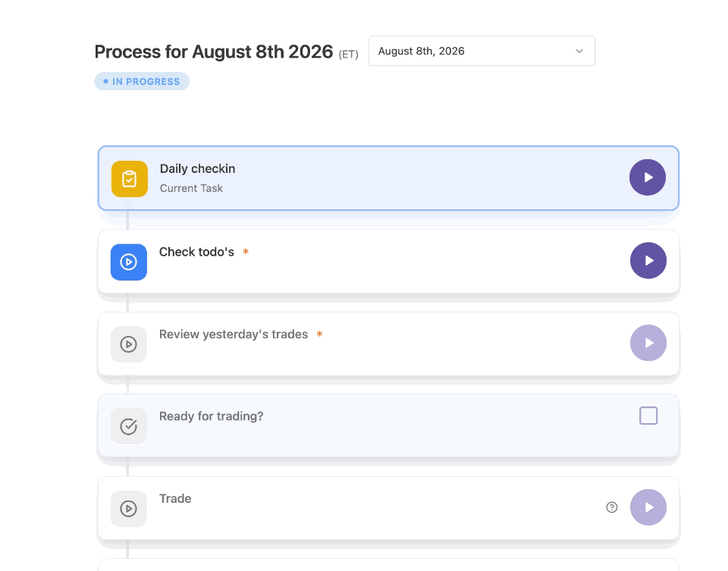Start the Review yesterday's trades play button
The image size is (728, 571).
(648, 343)
